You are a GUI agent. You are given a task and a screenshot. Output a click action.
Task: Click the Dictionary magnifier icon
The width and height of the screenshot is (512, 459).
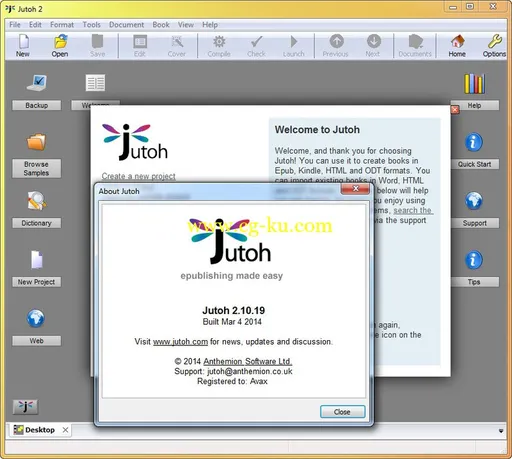coord(37,201)
